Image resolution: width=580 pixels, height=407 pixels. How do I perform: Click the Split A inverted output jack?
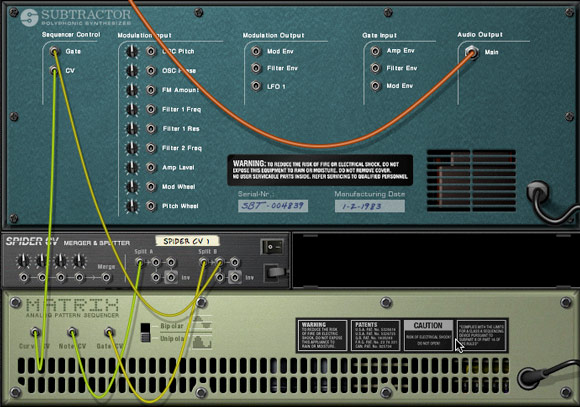coord(171,277)
